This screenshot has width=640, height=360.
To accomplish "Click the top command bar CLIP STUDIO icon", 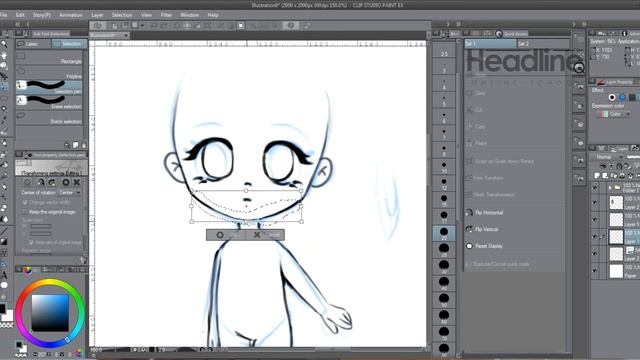I will coord(98,26).
